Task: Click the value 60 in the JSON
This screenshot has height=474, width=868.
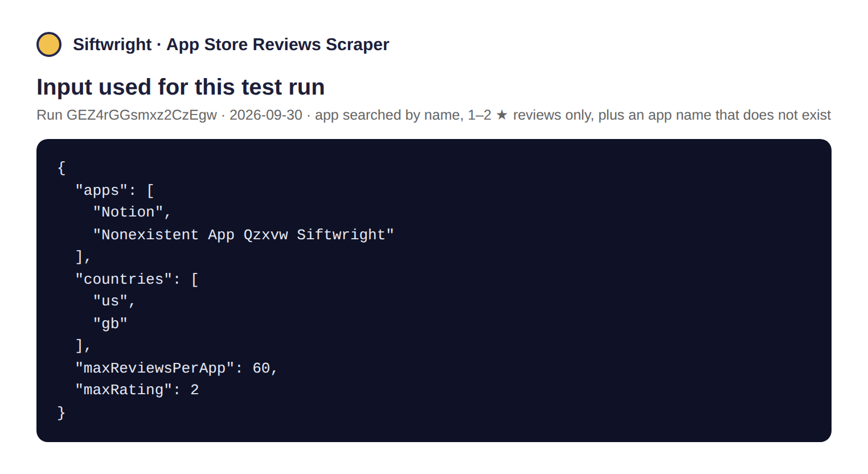Action: pos(261,368)
